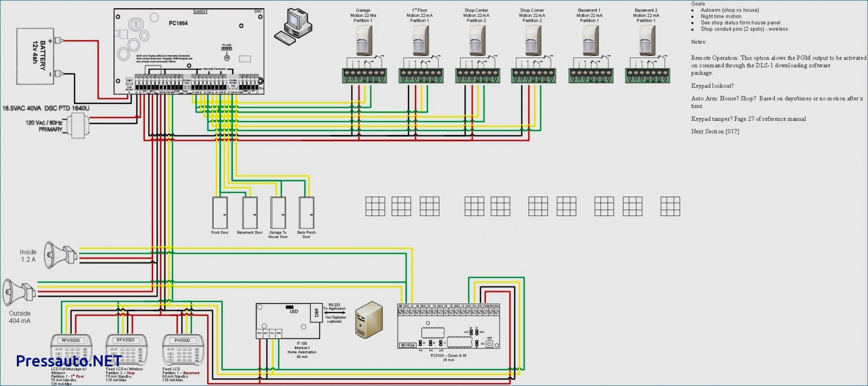Click the Front Door icon

coord(220,213)
